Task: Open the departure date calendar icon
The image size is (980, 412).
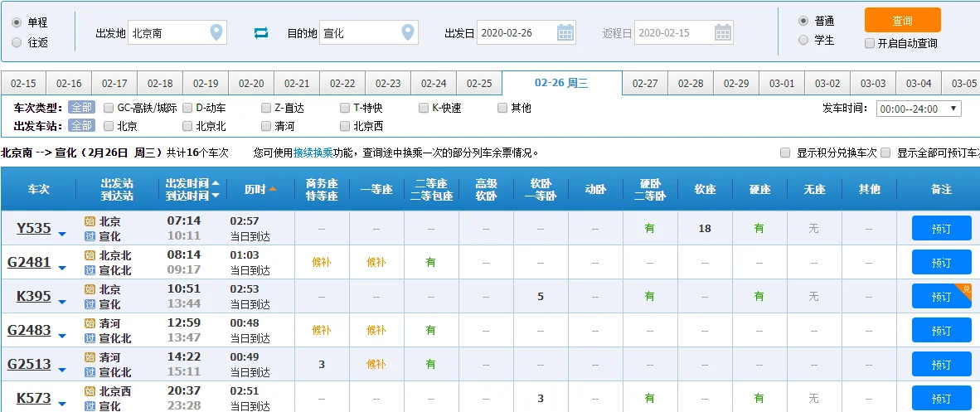Action: point(565,32)
